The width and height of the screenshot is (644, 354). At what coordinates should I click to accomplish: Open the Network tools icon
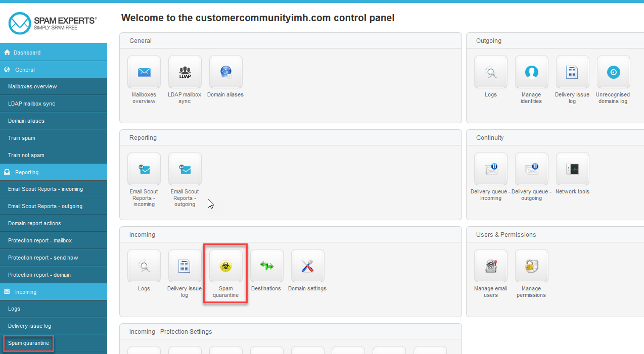pyautogui.click(x=573, y=169)
